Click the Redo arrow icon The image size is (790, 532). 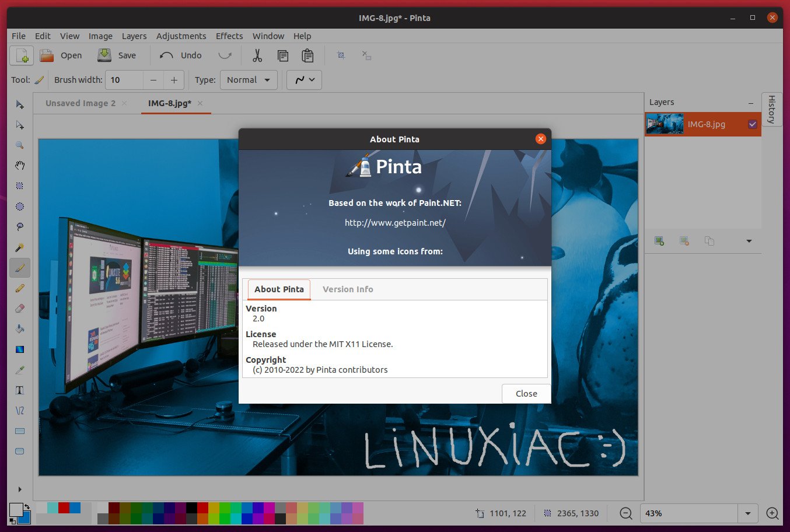pos(225,55)
